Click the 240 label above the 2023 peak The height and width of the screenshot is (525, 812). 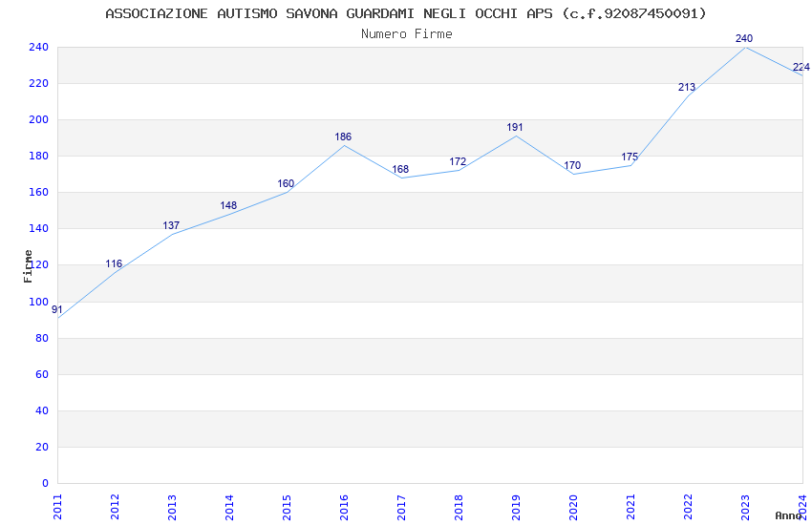click(x=744, y=38)
